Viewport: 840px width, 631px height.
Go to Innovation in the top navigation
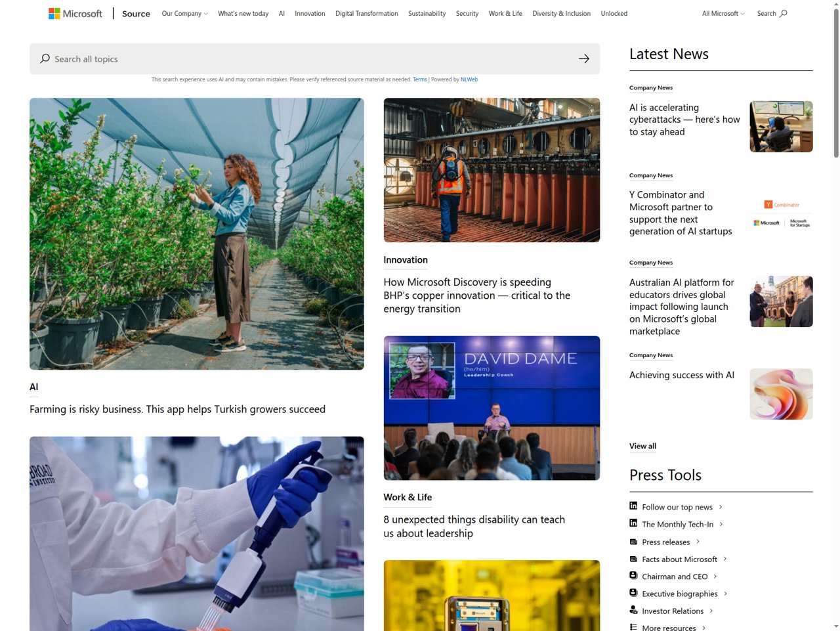coord(310,13)
